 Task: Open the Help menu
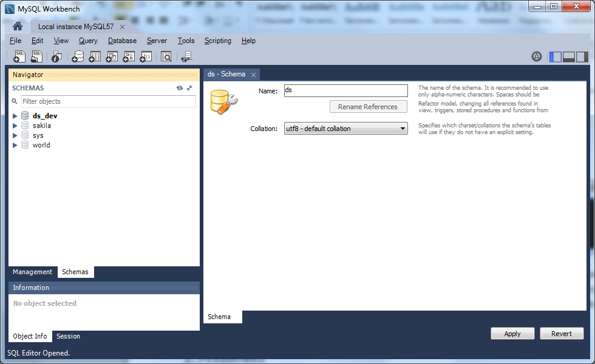click(248, 41)
